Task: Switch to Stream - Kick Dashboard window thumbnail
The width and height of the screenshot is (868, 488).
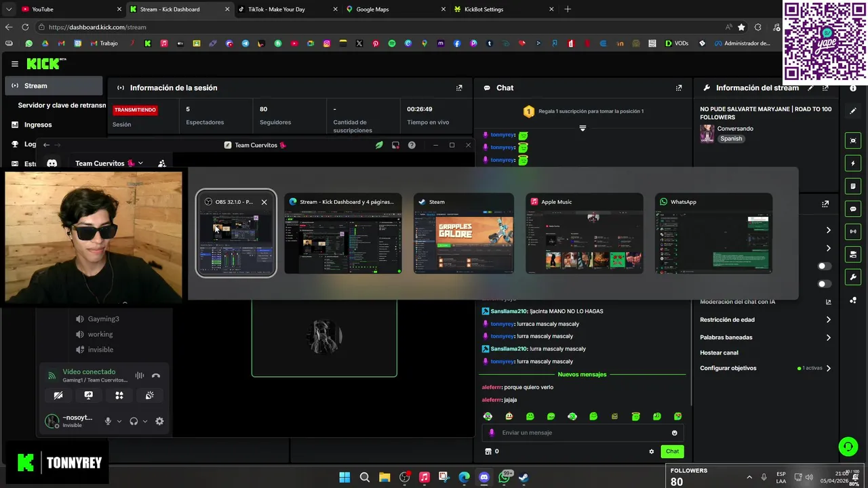Action: point(343,233)
